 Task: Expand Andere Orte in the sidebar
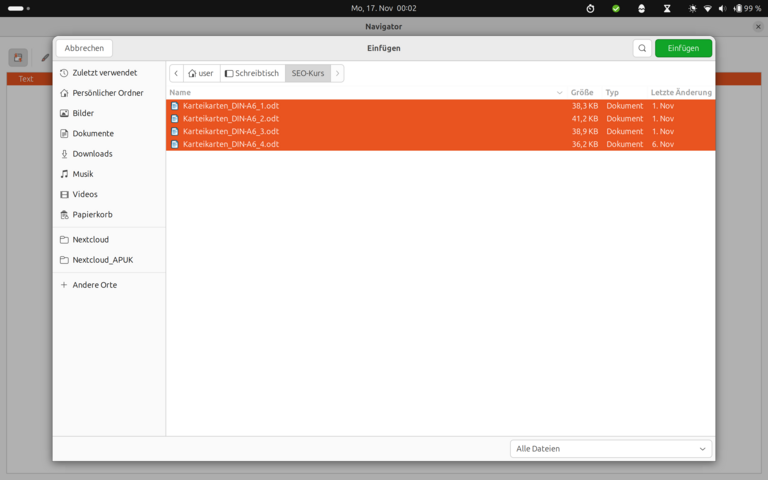[94, 285]
